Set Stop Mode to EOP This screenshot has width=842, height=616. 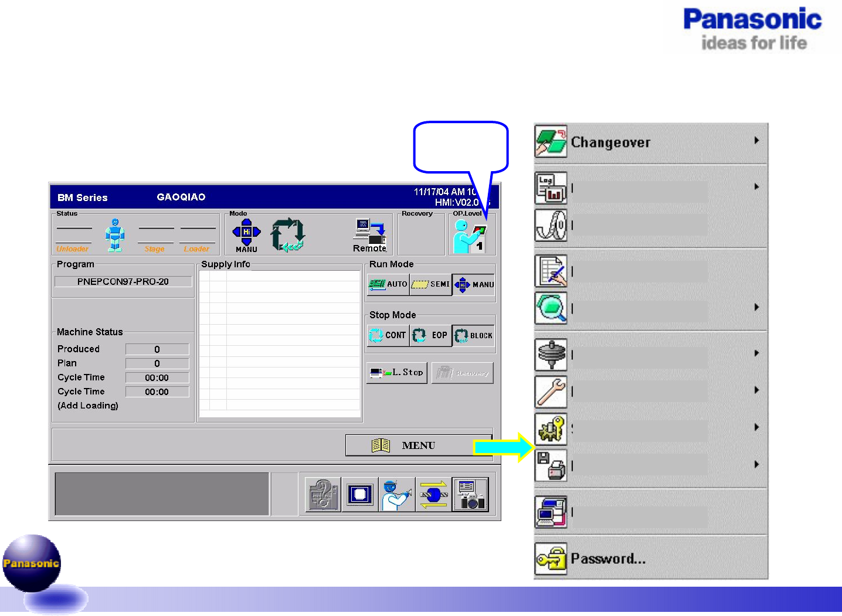[431, 335]
